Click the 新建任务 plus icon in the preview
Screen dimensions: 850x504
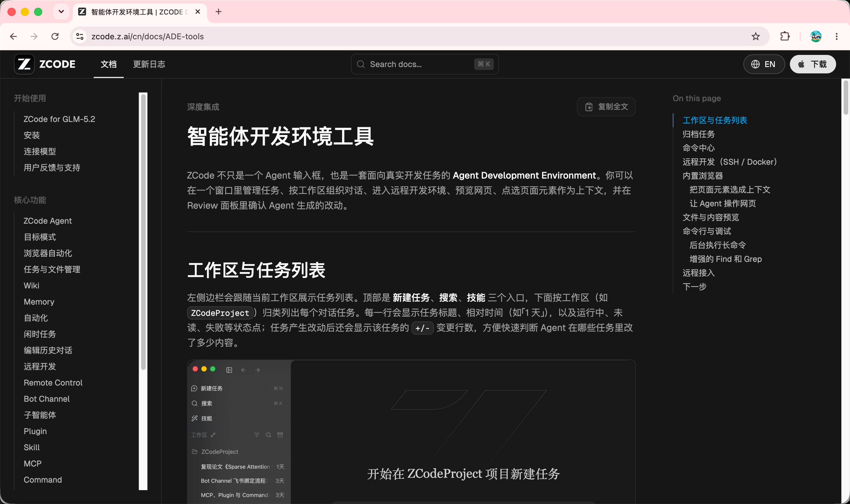point(194,388)
